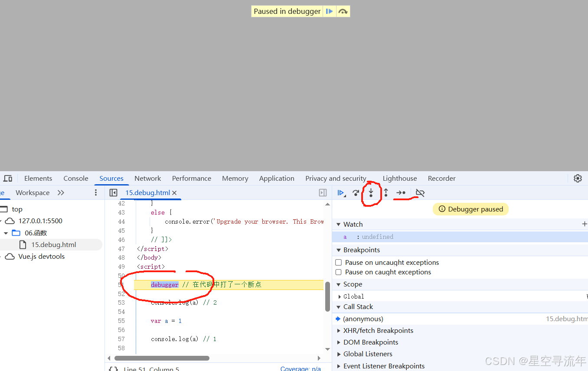This screenshot has width=588, height=371.
Task: Step out of current function
Action: pos(385,193)
